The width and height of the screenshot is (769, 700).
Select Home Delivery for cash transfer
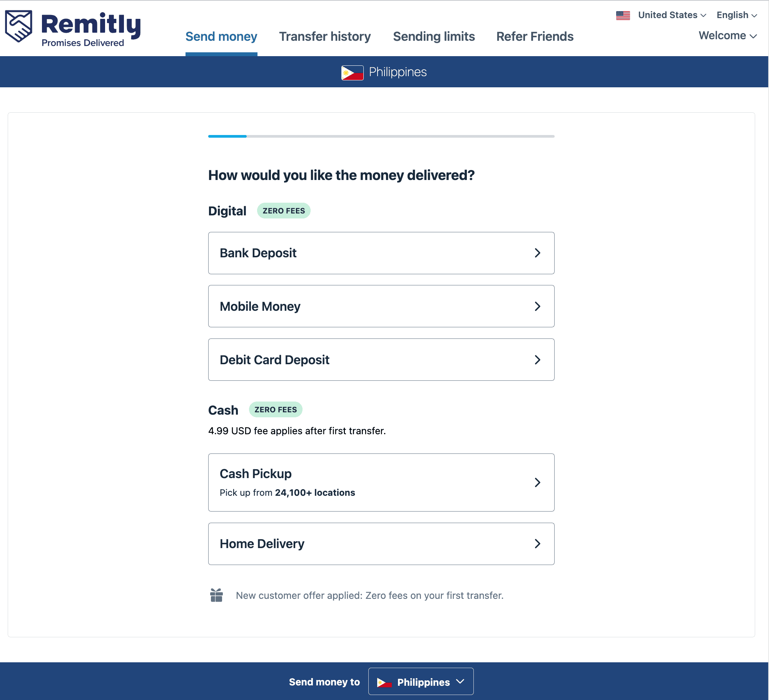381,543
